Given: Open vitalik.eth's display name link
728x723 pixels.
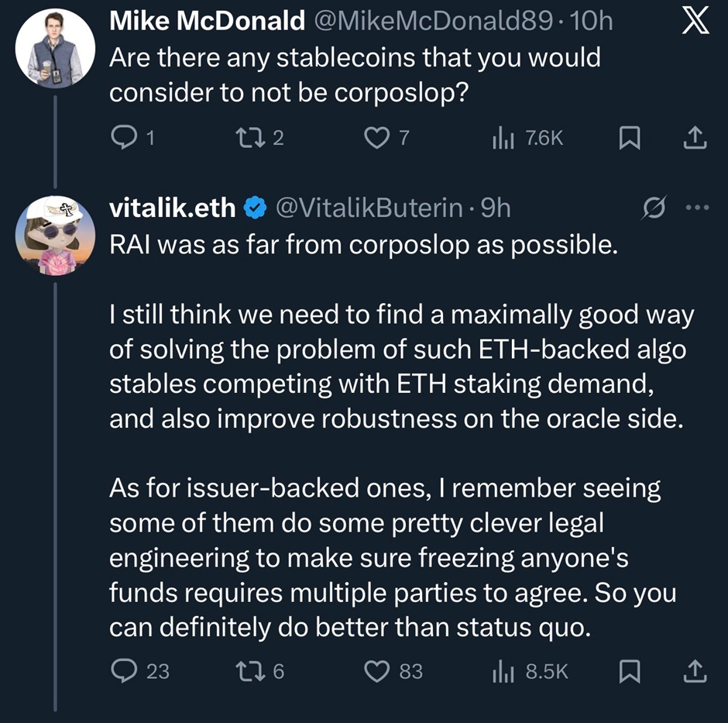Looking at the screenshot, I should point(172,207).
